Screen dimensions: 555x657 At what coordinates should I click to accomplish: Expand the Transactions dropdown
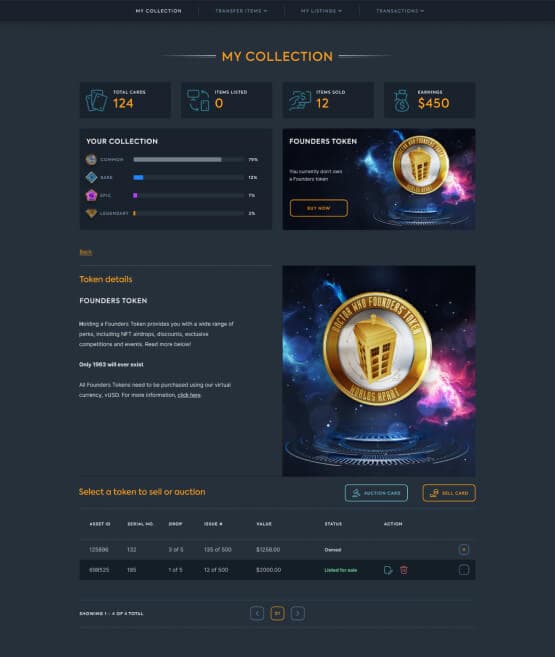tap(400, 11)
